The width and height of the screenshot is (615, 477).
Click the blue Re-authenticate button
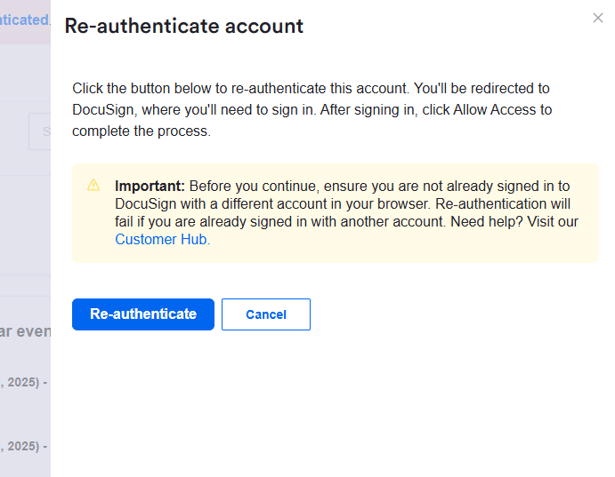click(143, 314)
